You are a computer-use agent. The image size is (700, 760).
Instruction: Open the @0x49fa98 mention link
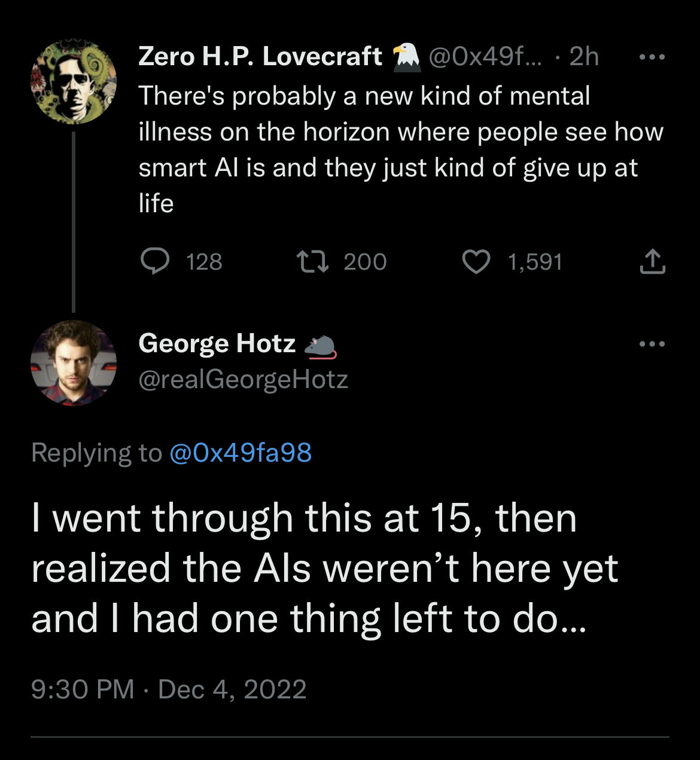click(x=241, y=453)
